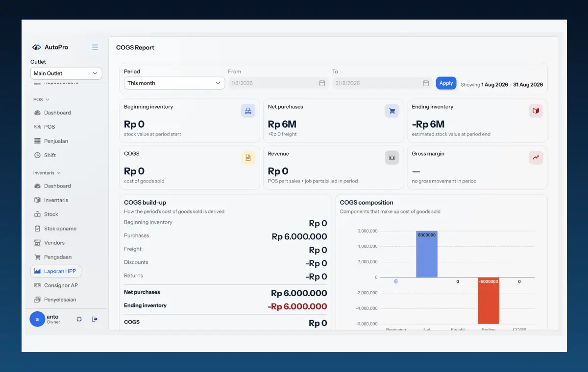The width and height of the screenshot is (588, 372).
Task: Click the logout icon beside anto
Action: [95, 319]
